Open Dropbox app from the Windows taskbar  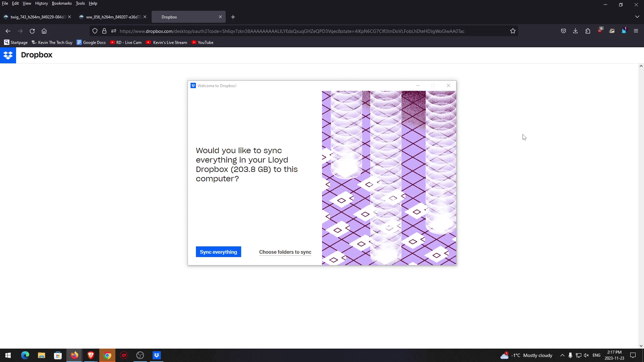click(157, 355)
